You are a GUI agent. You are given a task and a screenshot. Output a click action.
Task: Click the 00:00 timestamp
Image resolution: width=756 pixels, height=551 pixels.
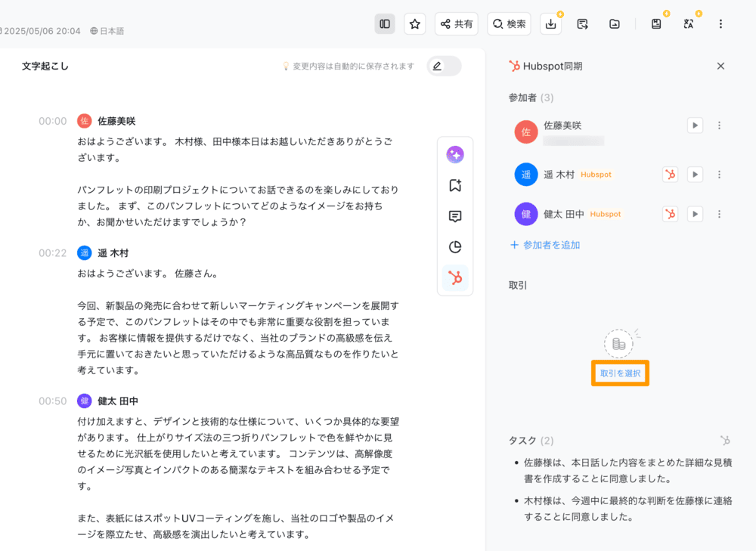point(53,121)
